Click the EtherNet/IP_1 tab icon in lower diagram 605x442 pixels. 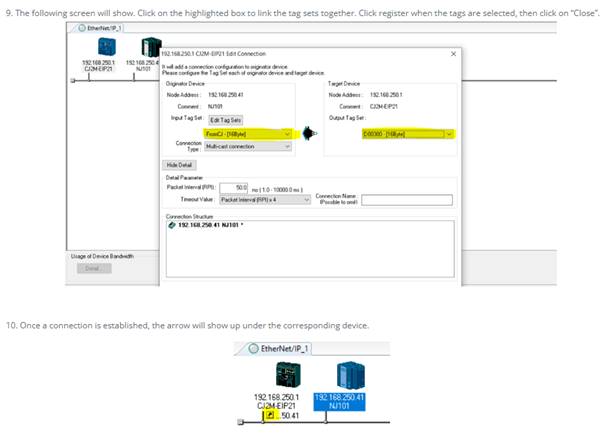pyautogui.click(x=253, y=349)
